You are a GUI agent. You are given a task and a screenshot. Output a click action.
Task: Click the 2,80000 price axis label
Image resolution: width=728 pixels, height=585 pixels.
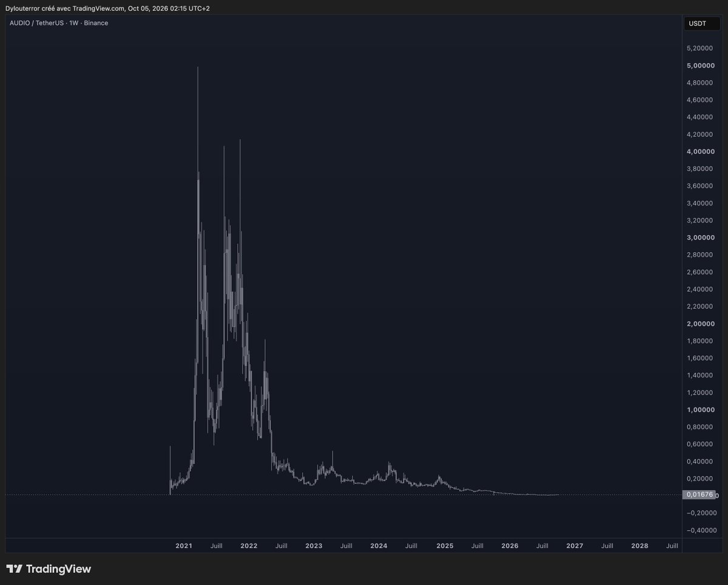701,255
